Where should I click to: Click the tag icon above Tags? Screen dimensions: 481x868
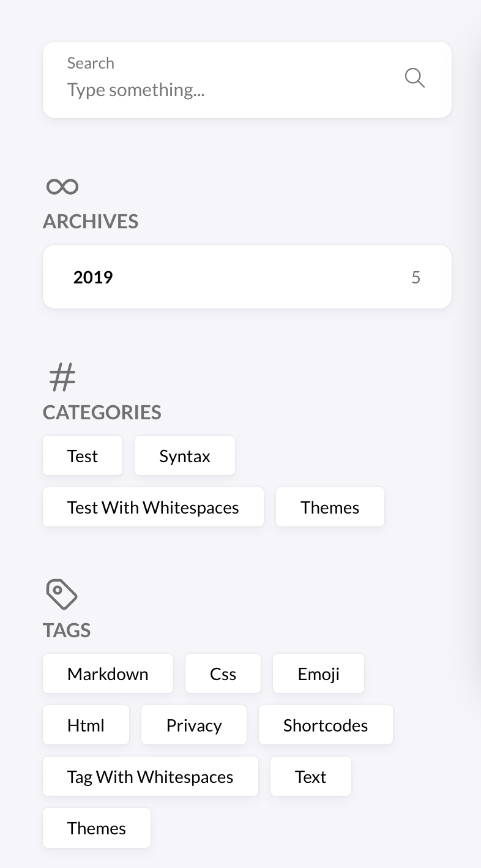(x=62, y=594)
